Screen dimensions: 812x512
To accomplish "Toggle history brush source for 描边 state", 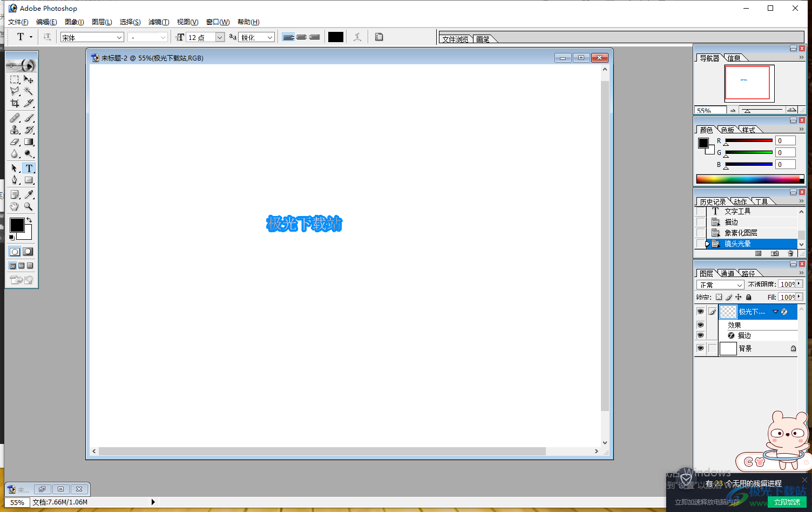I will coord(701,222).
